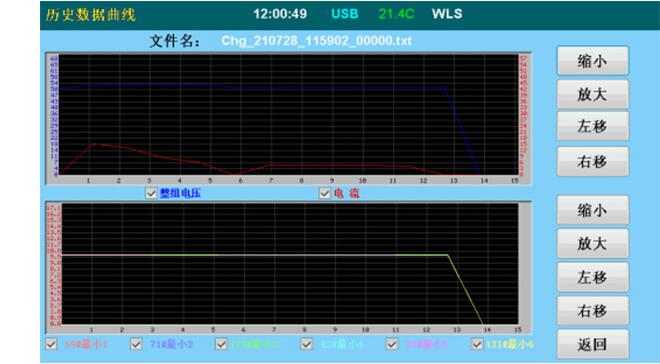The width and height of the screenshot is (660, 364).
Task: Shift lower chart with 右移 button
Action: (x=593, y=311)
